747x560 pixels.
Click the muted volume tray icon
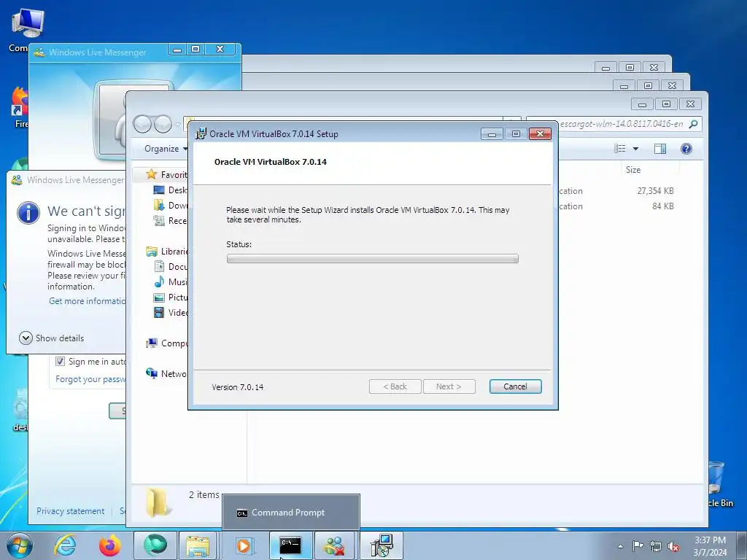pos(673,547)
